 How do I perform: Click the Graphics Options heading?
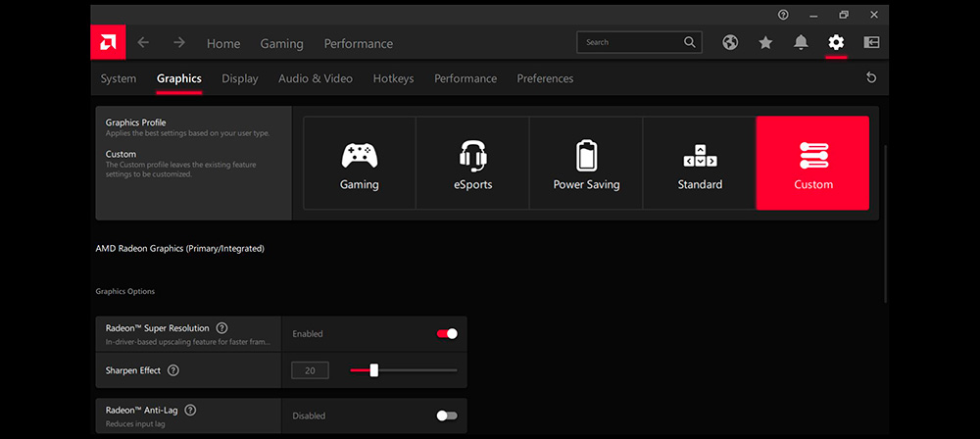125,291
